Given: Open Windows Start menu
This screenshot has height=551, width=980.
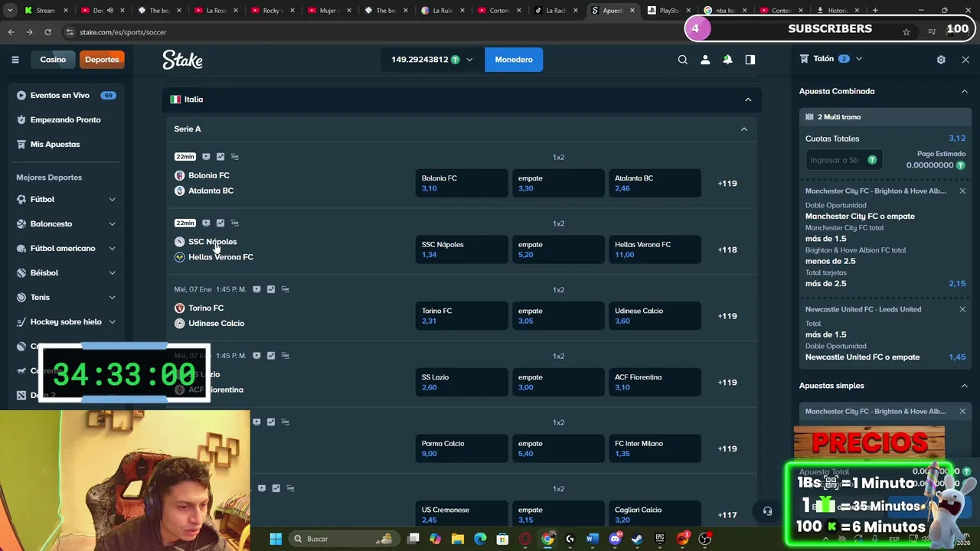Looking at the screenshot, I should tap(276, 539).
